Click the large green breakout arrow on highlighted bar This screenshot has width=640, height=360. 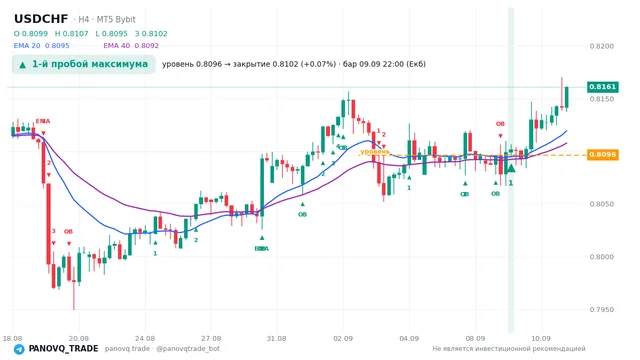pyautogui.click(x=511, y=167)
